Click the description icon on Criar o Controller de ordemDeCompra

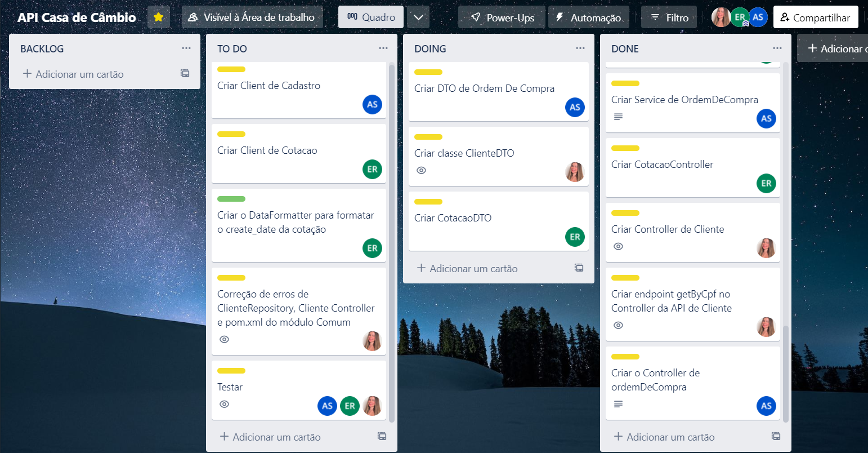click(x=618, y=404)
